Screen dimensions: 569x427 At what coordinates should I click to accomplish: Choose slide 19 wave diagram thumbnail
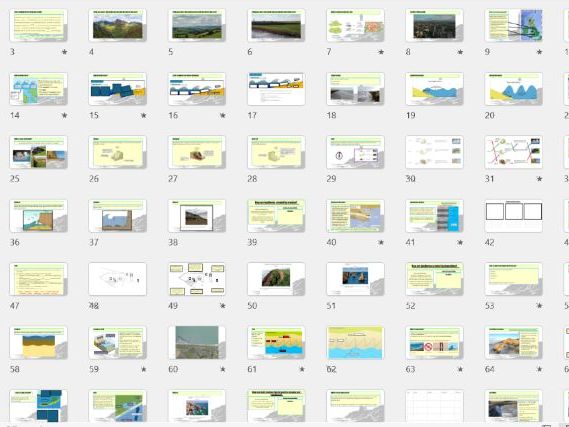click(434, 89)
